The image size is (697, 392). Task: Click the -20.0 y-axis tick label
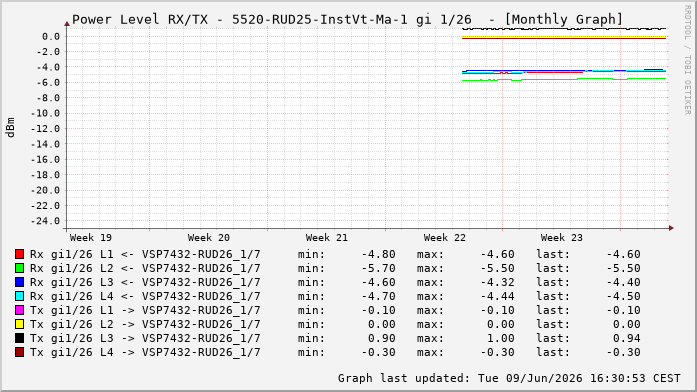pos(45,190)
